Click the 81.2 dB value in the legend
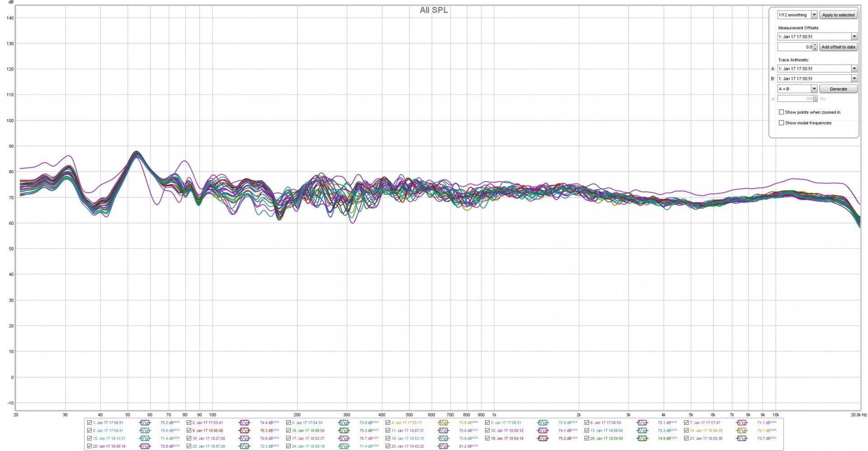868x451 pixels. click(x=466, y=446)
